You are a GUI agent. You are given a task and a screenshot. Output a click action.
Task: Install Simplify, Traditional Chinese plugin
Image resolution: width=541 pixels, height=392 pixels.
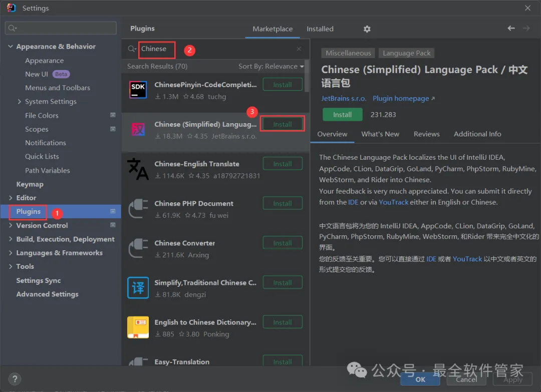283,282
